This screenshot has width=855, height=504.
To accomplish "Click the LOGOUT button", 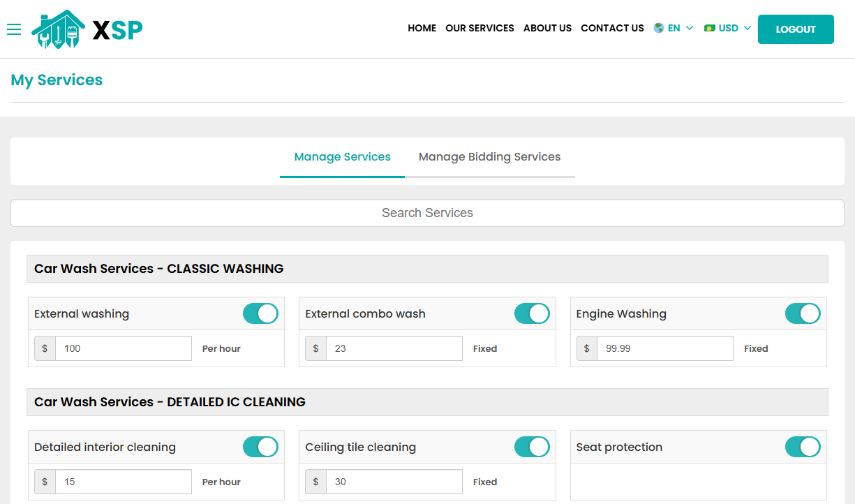I will 796,29.
